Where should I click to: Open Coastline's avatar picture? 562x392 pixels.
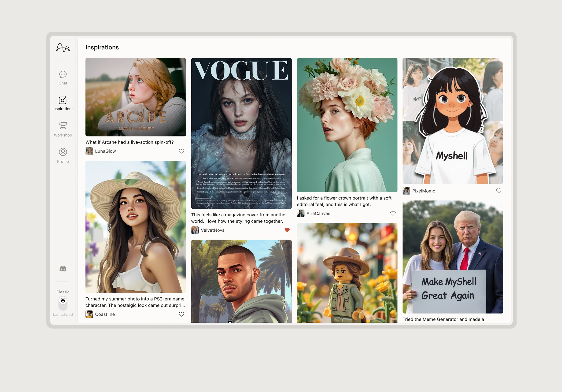(x=89, y=314)
